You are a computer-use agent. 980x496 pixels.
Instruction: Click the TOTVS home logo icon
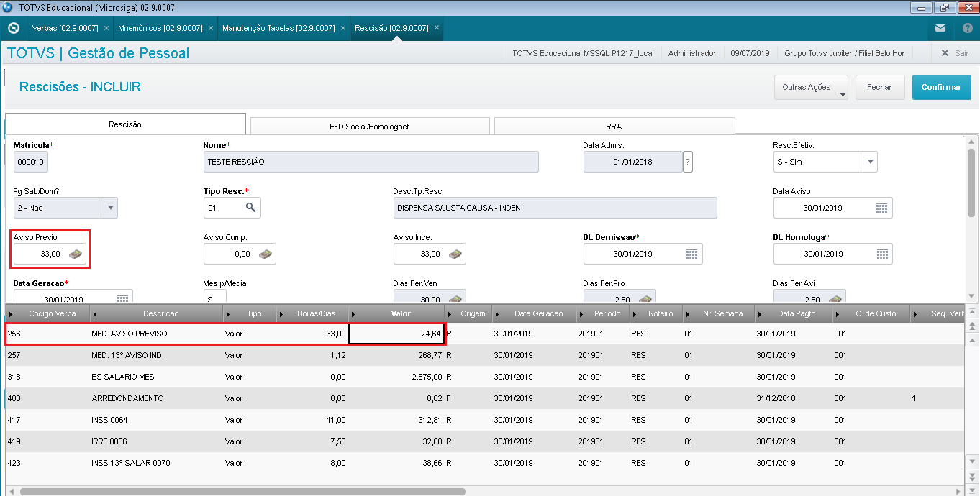[x=12, y=28]
